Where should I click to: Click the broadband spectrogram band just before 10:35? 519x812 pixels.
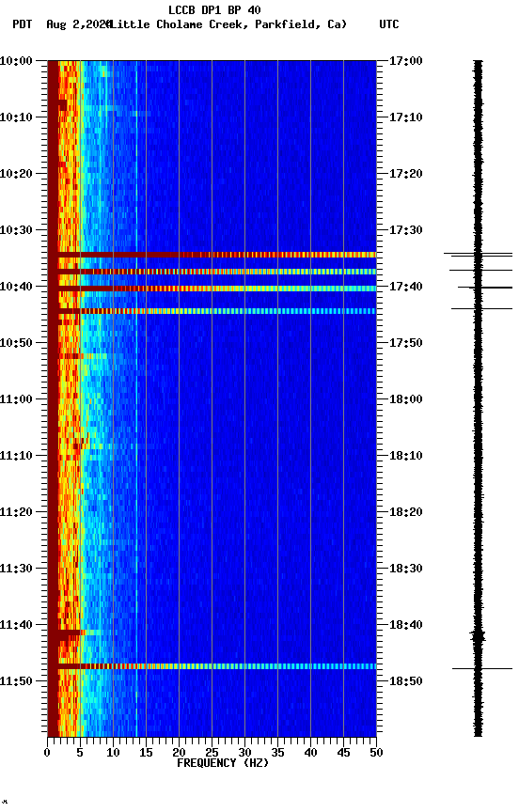point(212,255)
